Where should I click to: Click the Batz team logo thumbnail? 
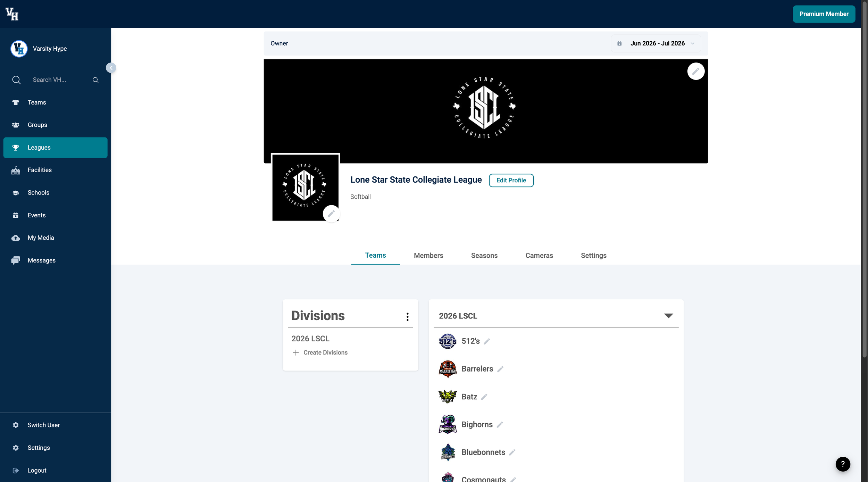point(448,397)
